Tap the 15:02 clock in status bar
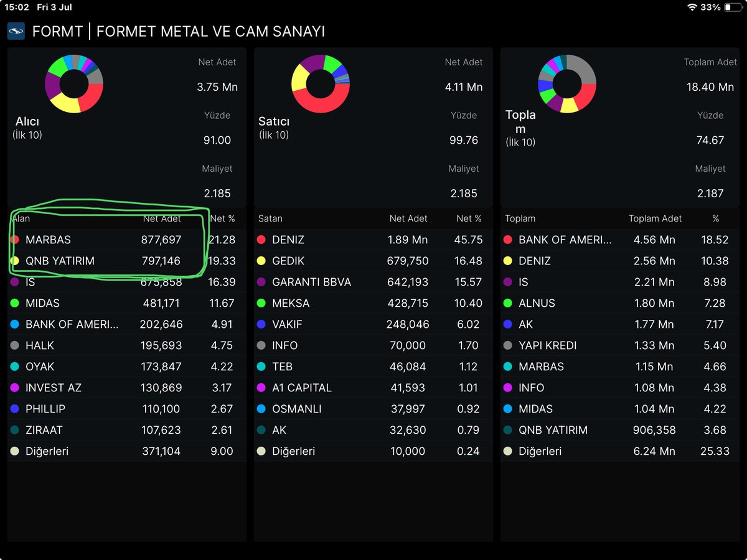This screenshot has width=747, height=560. coord(17,7)
